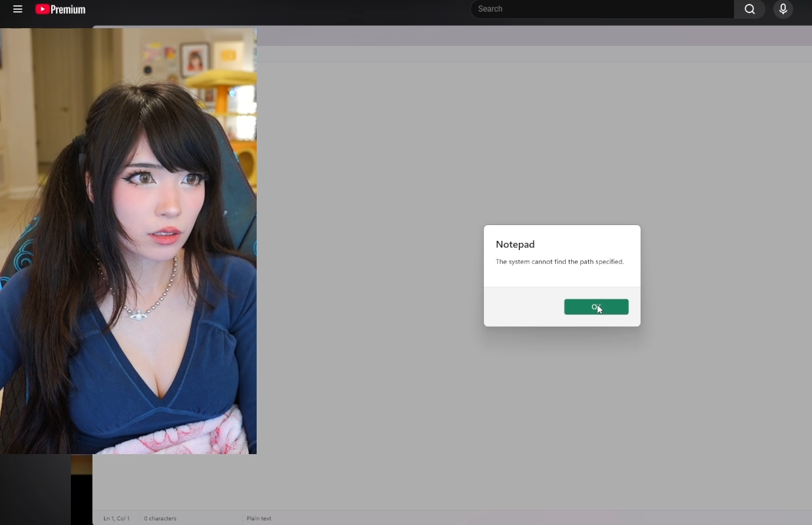Open the streamer webcam video overlay
812x525 pixels.
(x=128, y=241)
